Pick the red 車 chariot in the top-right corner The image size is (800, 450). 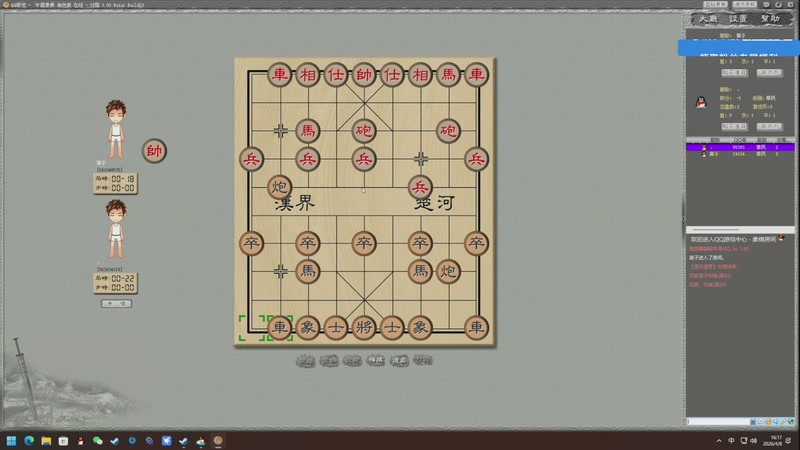477,75
